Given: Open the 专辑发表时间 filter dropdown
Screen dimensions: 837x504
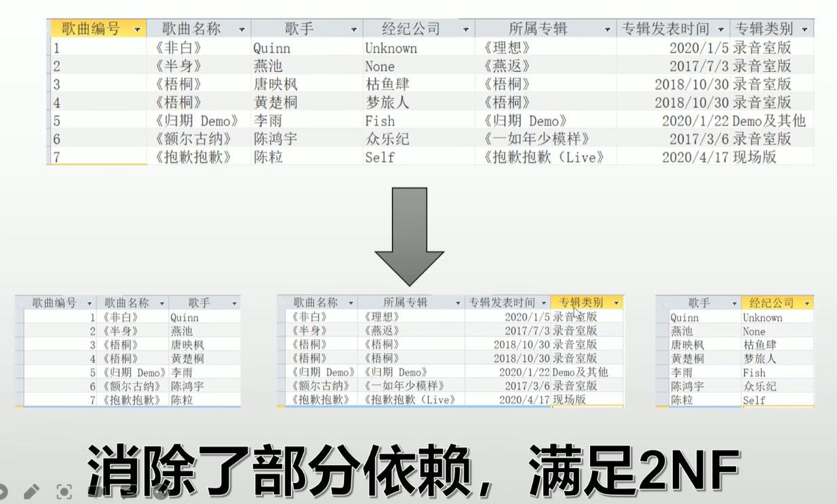Looking at the screenshot, I should [719, 28].
